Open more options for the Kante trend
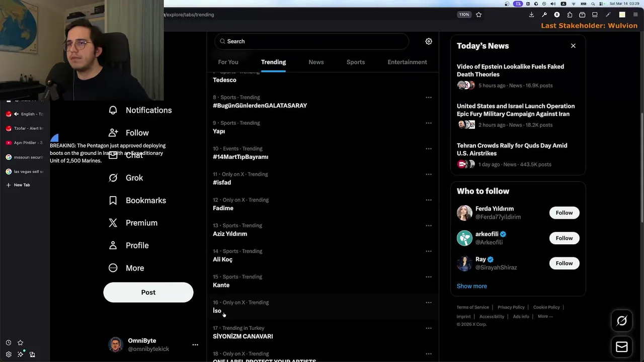Screen dimensions: 644x362 tap(429, 277)
